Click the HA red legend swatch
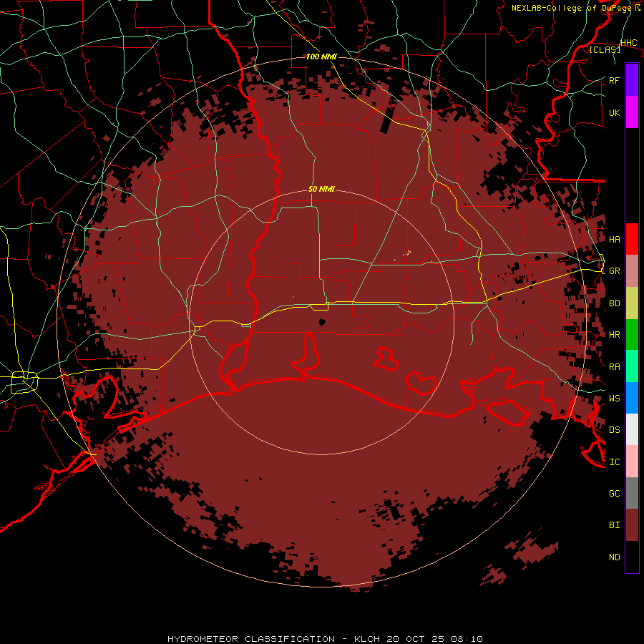The width and height of the screenshot is (644, 644). (632, 239)
